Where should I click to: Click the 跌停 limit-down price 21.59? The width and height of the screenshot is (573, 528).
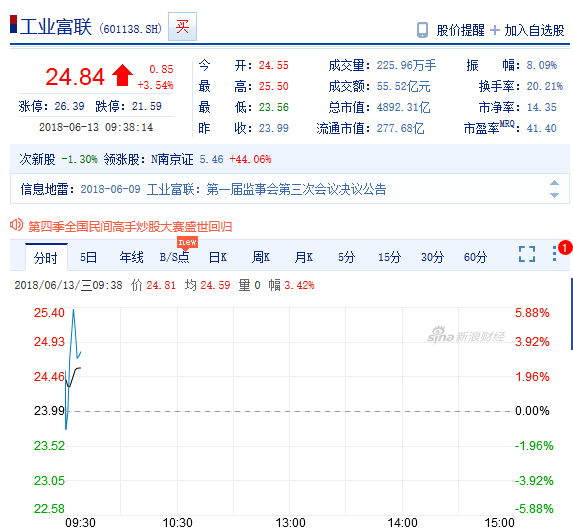(x=147, y=106)
